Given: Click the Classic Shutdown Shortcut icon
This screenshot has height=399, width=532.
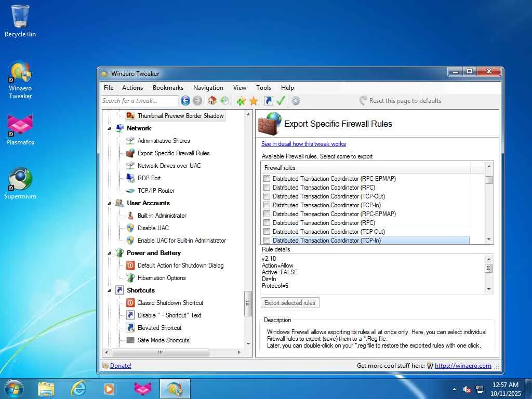Looking at the screenshot, I should point(130,303).
